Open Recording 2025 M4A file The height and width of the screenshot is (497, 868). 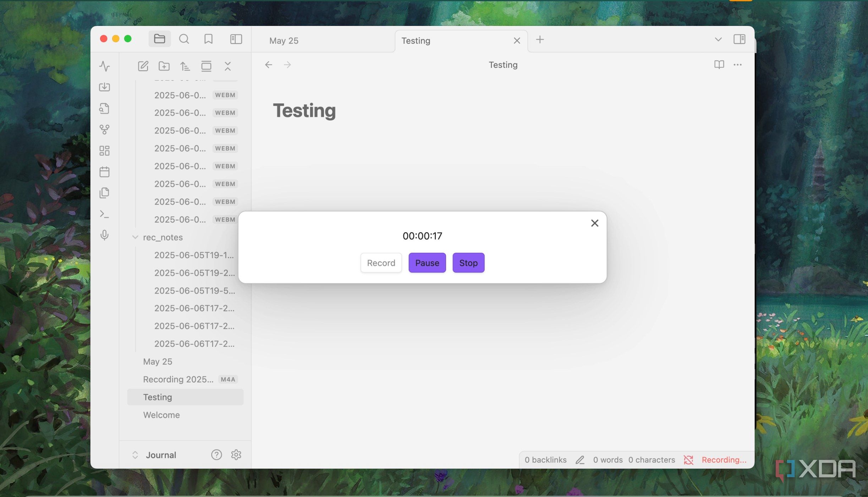(185, 379)
